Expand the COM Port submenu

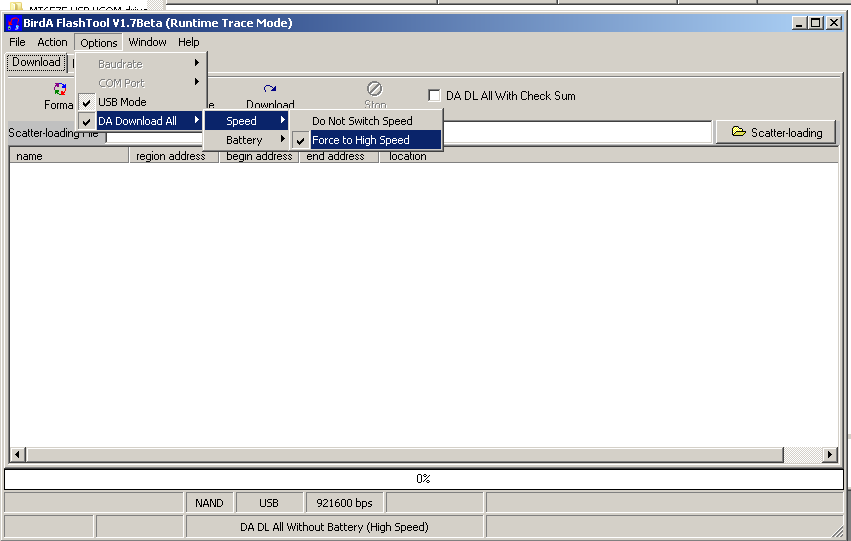point(141,83)
